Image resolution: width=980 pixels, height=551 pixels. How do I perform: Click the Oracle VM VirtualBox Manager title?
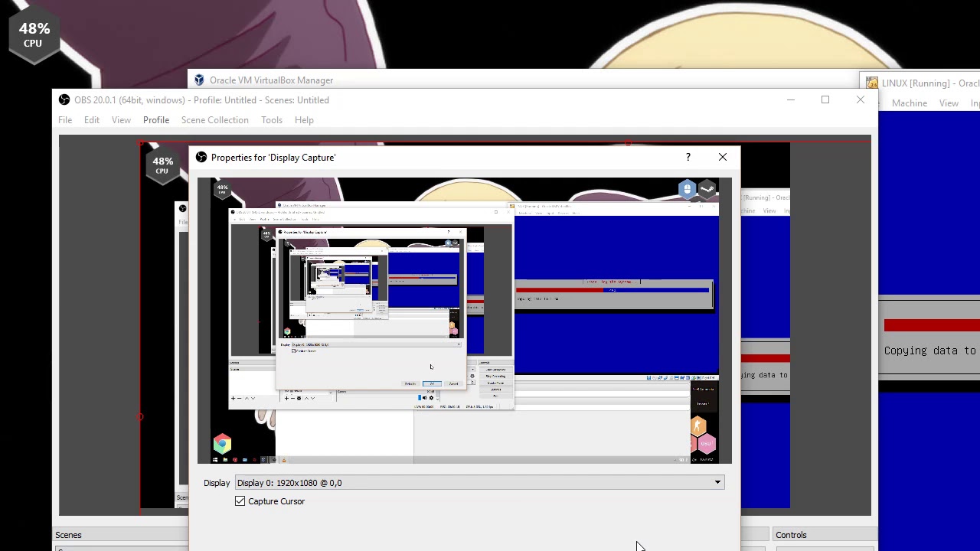pos(271,80)
